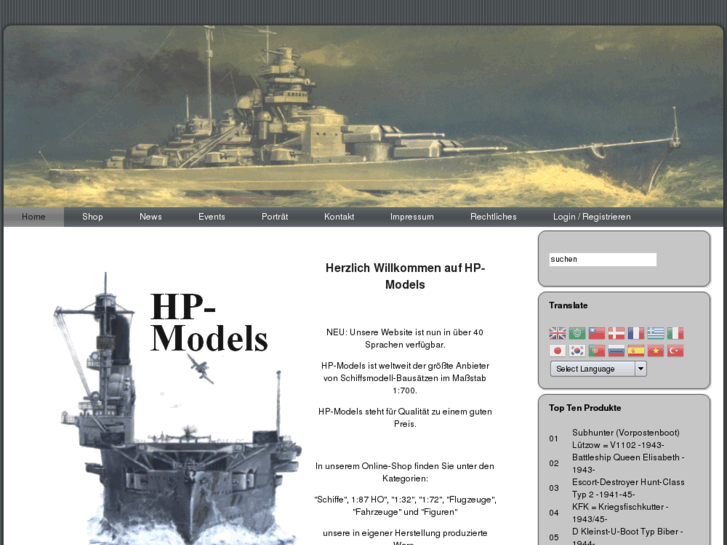727x545 pixels.
Task: Click the 'In unserem Online-Shop finden Sie' text
Action: [x=405, y=472]
